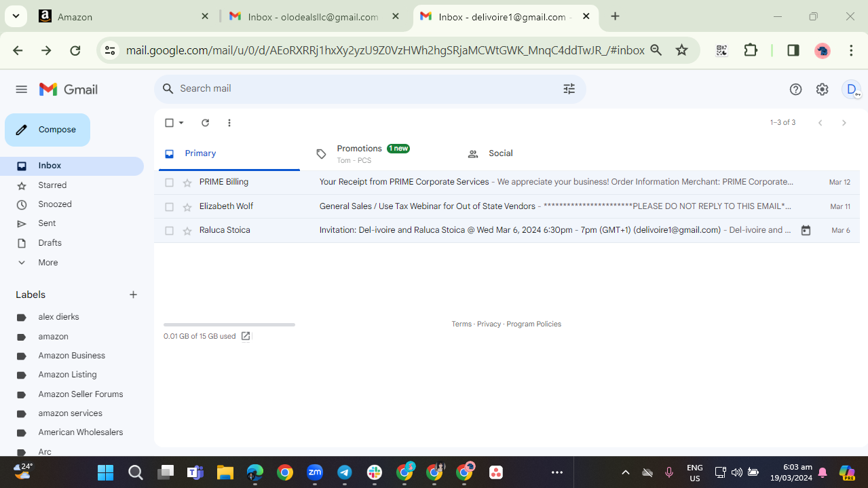This screenshot has width=868, height=488.
Task: Open a new browser tab
Action: (x=615, y=17)
